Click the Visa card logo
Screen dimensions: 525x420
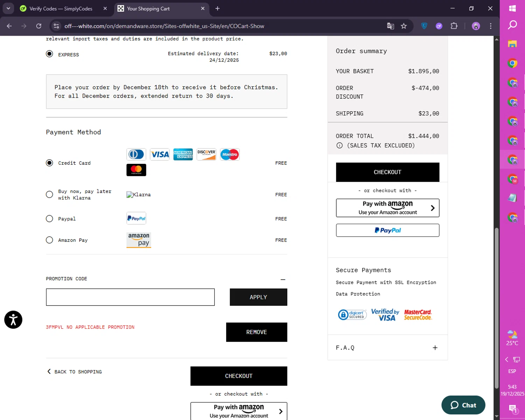160,154
